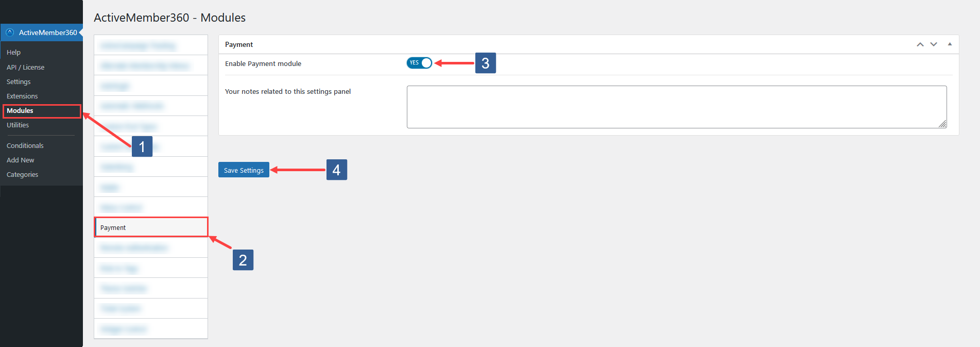Go to the Help page
This screenshot has height=347, width=980.
(12, 52)
